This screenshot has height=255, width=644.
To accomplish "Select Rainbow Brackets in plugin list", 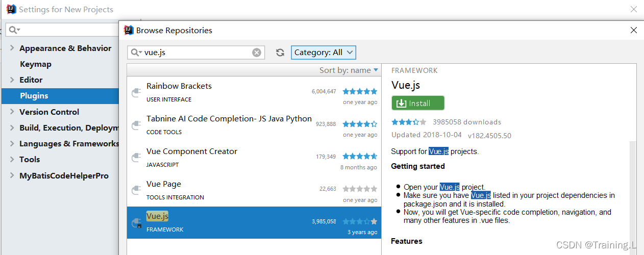I will pyautogui.click(x=254, y=92).
